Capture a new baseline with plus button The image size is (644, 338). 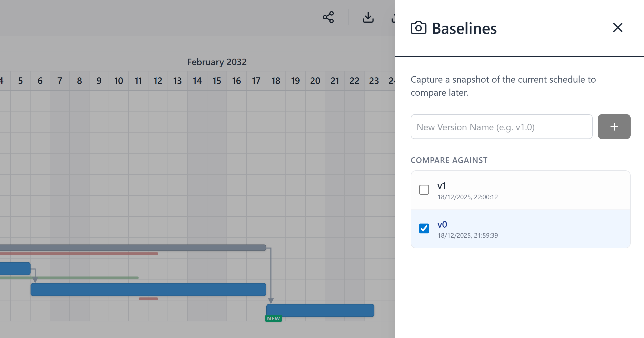coord(614,126)
